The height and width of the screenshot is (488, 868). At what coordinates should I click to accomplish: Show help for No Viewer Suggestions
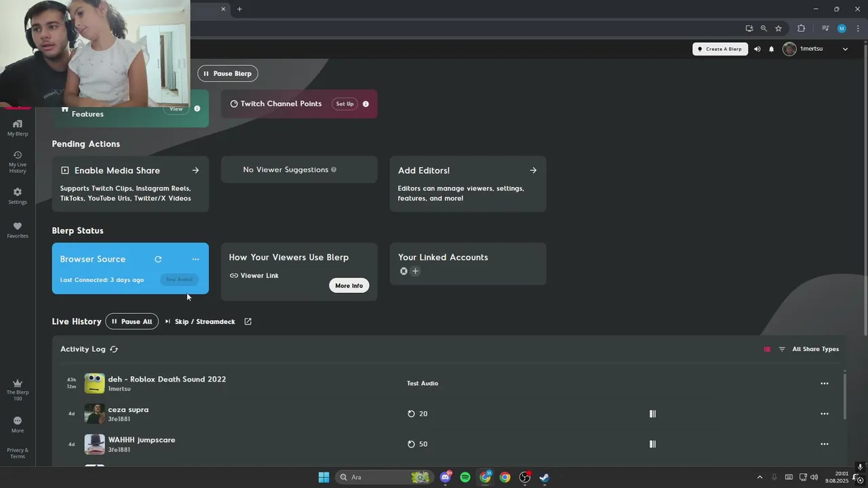(334, 169)
